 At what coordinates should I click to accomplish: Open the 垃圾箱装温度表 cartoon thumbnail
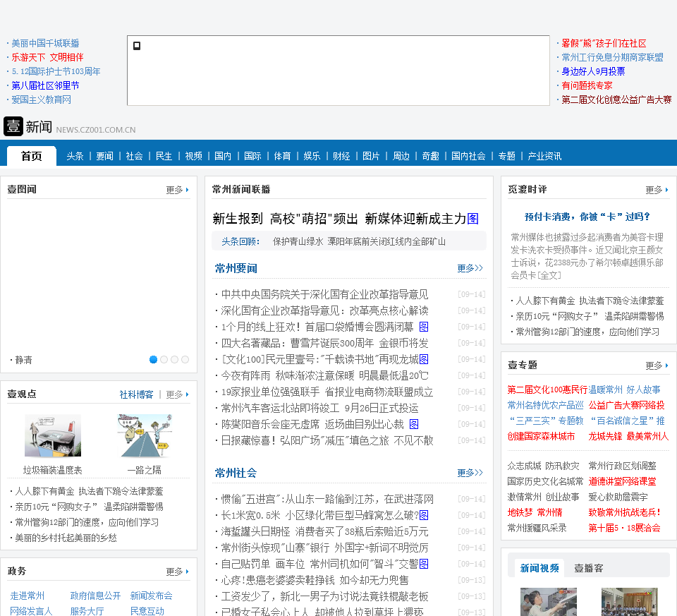point(53,436)
